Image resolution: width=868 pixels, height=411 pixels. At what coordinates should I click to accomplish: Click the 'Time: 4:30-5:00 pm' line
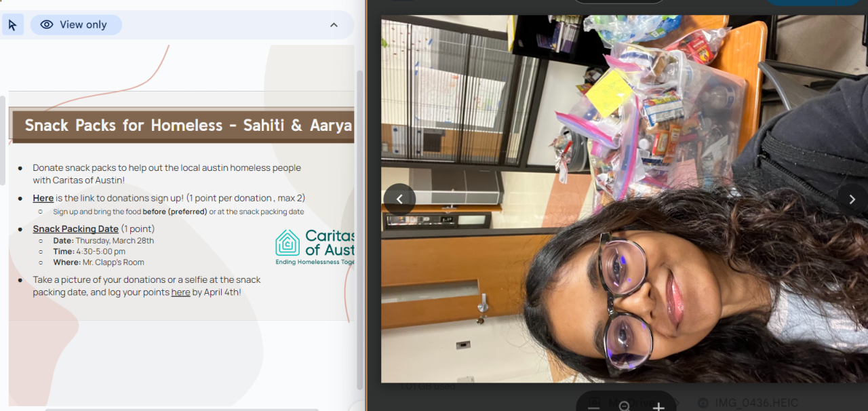click(x=89, y=252)
